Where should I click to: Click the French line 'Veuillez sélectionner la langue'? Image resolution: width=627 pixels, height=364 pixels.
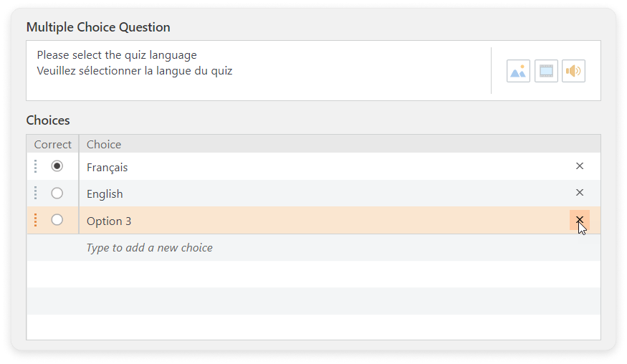pyautogui.click(x=135, y=71)
